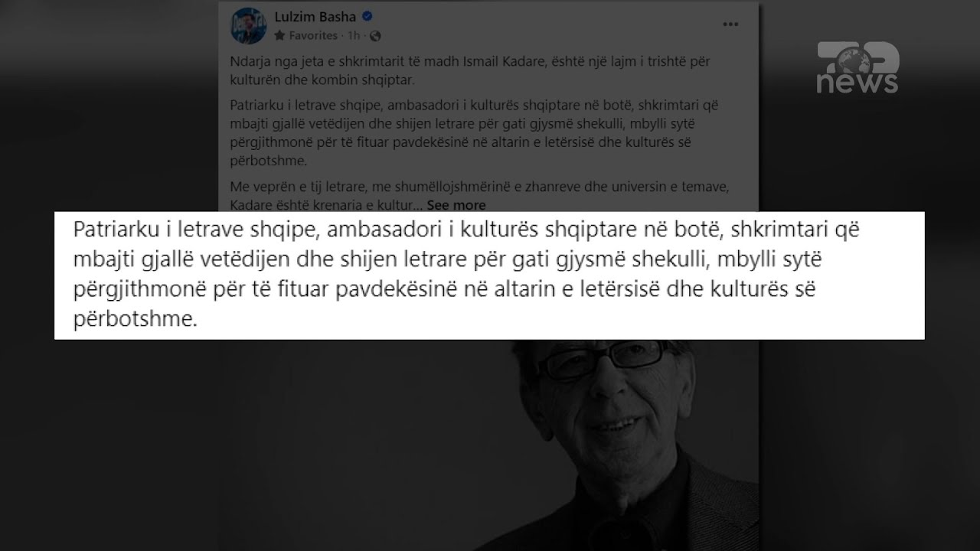Expand the post with "See more"
The width and height of the screenshot is (980, 551).
coord(456,205)
